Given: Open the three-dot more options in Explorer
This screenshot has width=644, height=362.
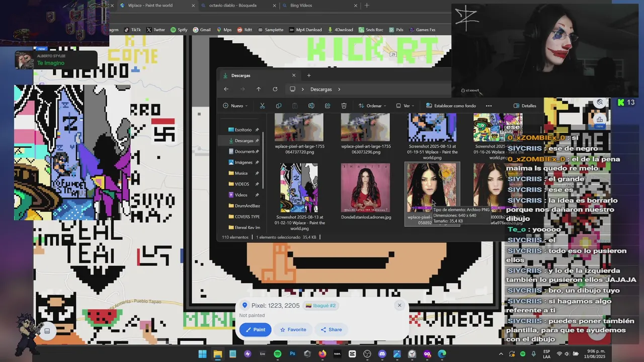Looking at the screenshot, I should coord(489,106).
